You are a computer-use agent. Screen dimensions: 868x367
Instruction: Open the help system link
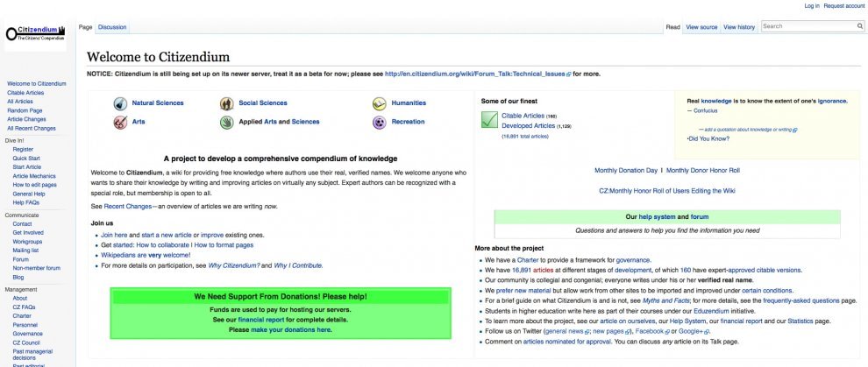657,217
